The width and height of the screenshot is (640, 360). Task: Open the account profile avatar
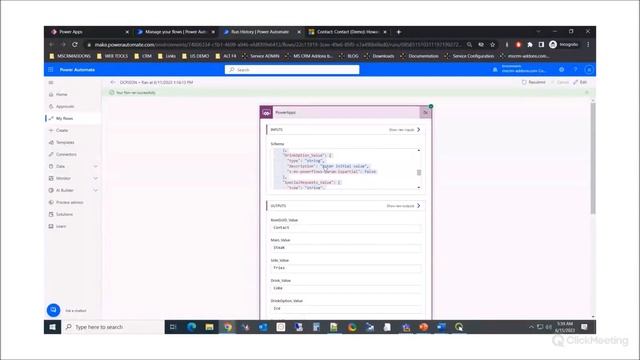(589, 70)
